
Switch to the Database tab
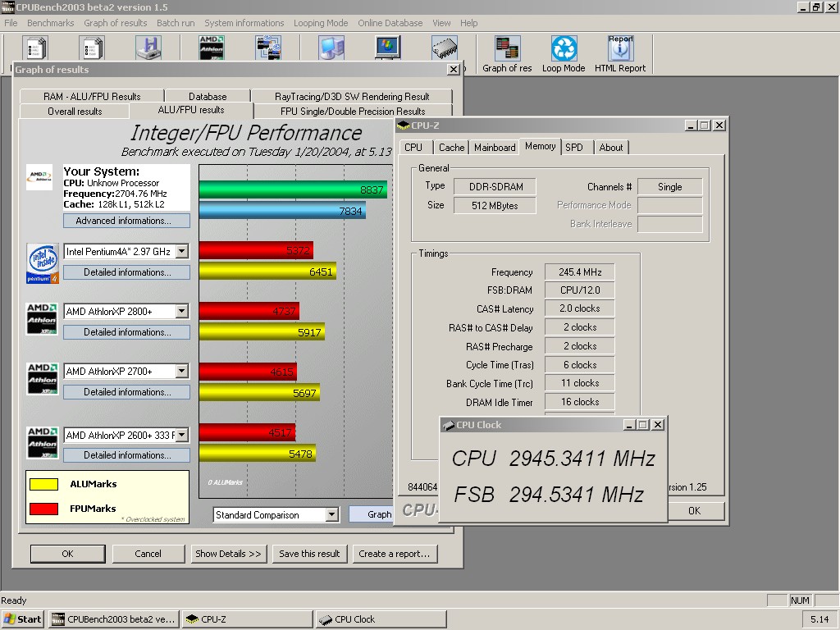(208, 97)
